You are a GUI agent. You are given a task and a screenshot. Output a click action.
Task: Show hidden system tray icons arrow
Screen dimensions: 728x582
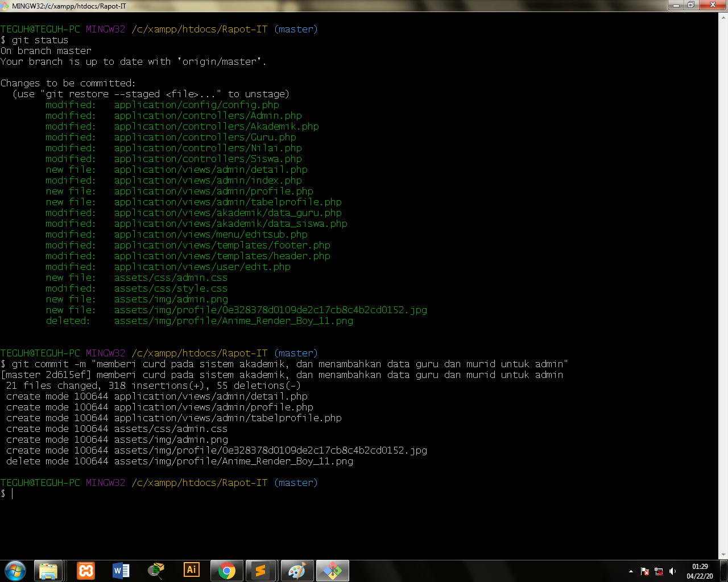[x=631, y=571]
